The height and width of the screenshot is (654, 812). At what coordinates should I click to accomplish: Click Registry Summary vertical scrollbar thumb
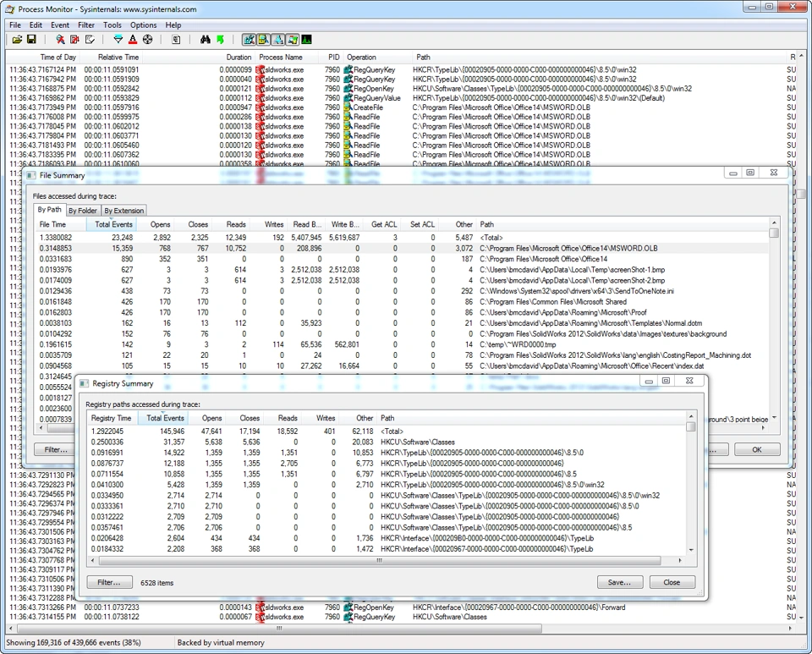691,426
